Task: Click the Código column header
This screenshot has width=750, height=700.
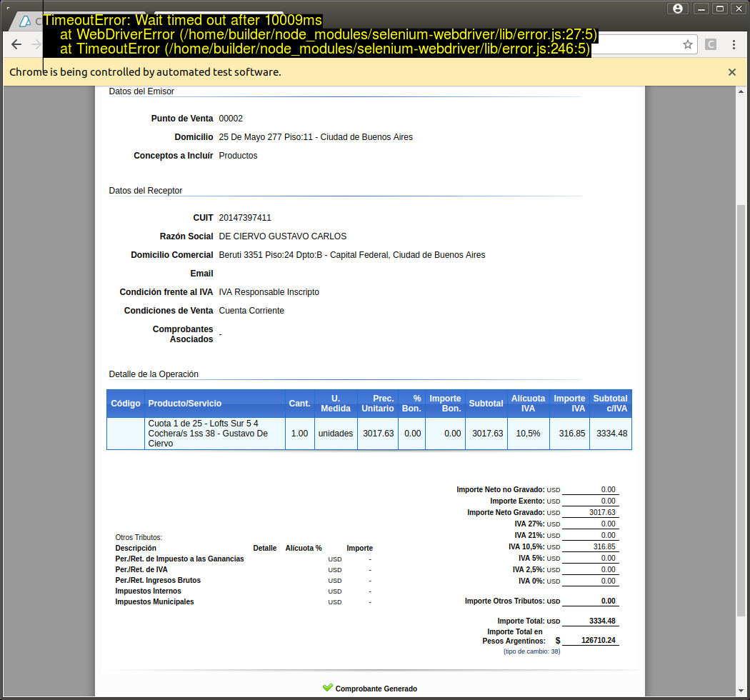Action: (x=125, y=404)
